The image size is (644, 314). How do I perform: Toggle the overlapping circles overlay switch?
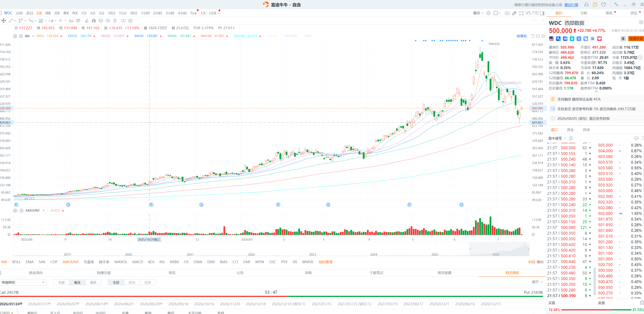pyautogui.click(x=123, y=21)
